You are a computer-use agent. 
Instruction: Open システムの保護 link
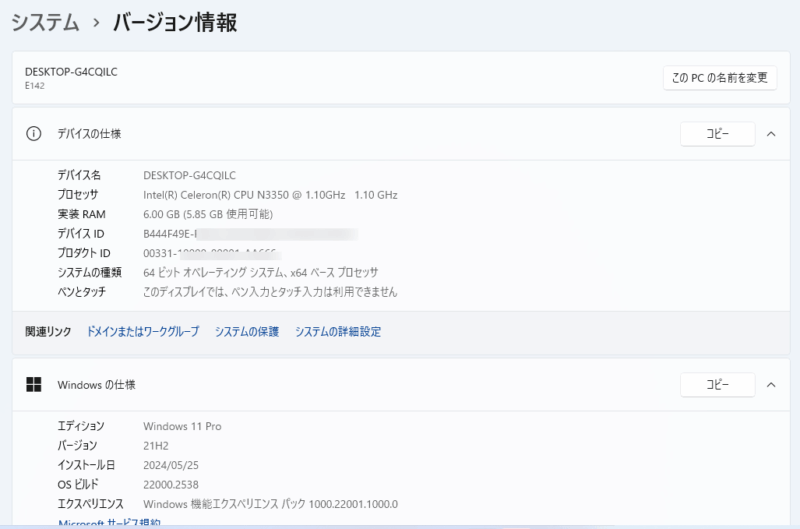[247, 332]
